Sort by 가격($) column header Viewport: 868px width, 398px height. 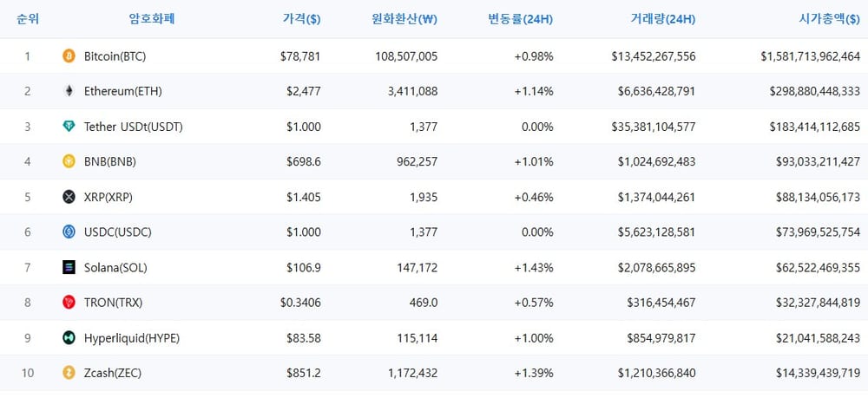coord(301,19)
